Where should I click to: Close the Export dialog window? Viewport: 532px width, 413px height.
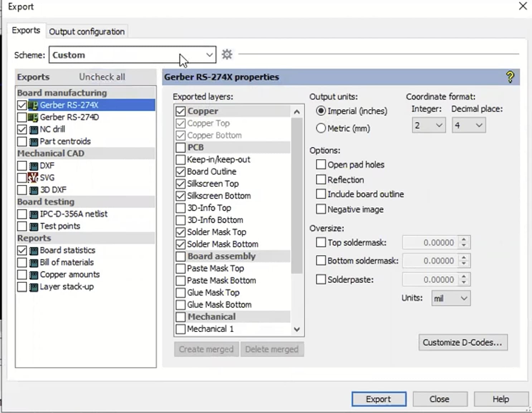(523, 6)
